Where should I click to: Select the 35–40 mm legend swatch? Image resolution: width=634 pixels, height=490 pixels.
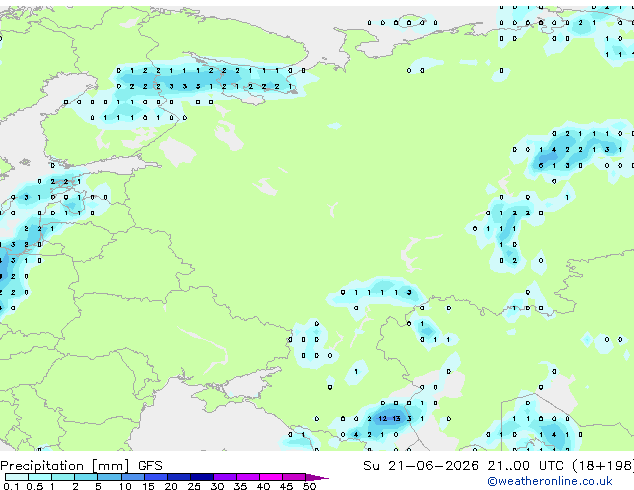click(248, 477)
